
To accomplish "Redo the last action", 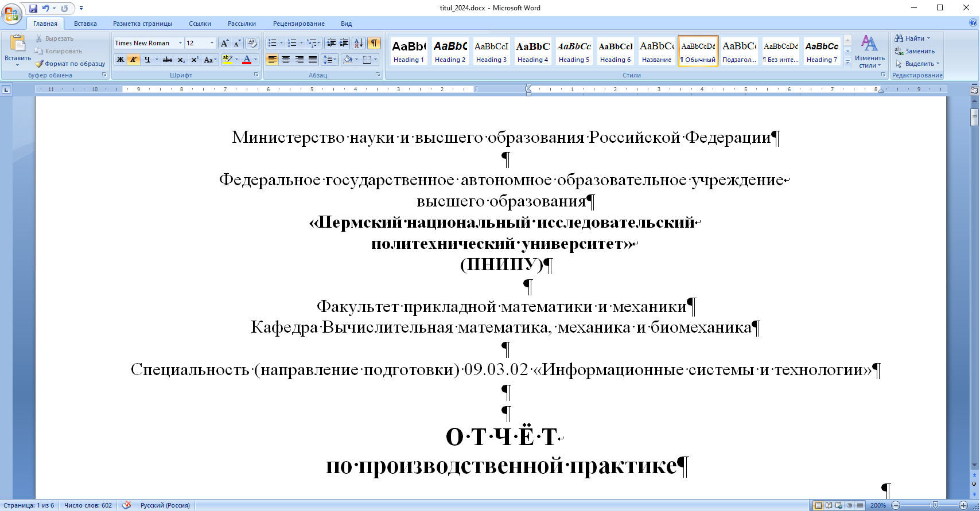I will pyautogui.click(x=64, y=9).
